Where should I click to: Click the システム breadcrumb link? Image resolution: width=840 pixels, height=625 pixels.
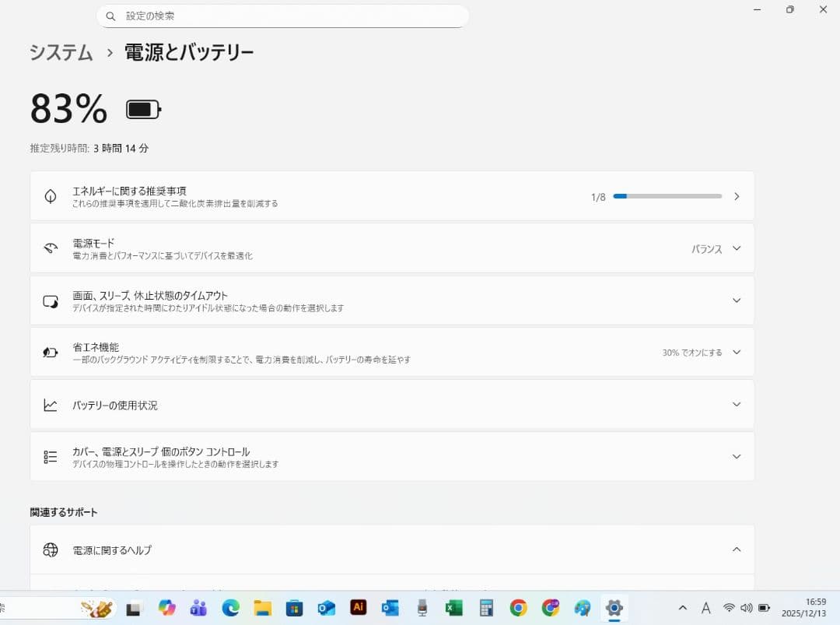click(60, 53)
